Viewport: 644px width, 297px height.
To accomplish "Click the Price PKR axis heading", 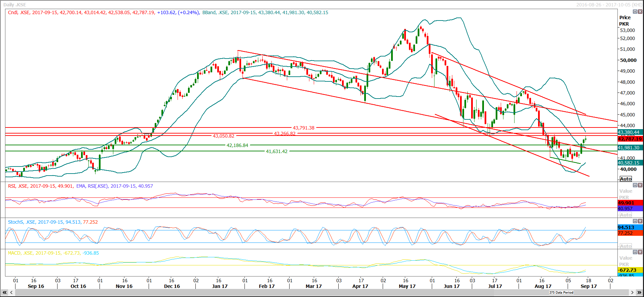I will (625, 21).
